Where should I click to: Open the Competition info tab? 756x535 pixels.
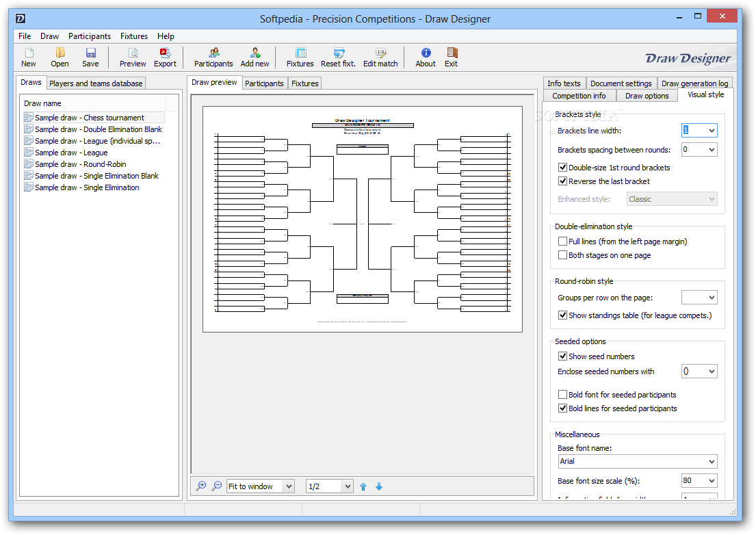click(x=579, y=95)
